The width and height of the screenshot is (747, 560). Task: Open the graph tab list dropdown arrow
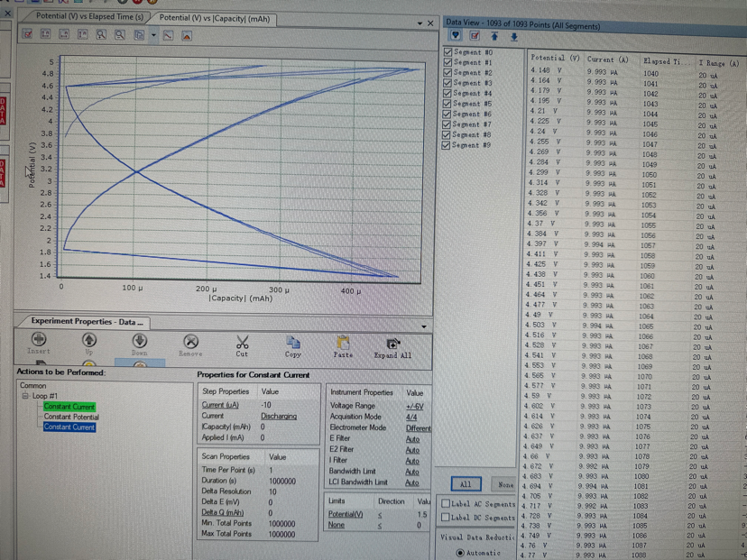click(420, 23)
